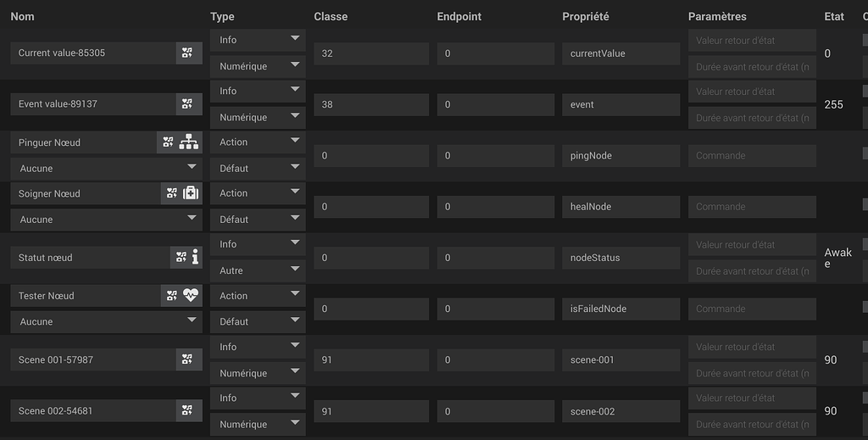868x440 pixels.
Task: Open the Aucune dropdown under Pinguer Nœud
Action: [x=107, y=169]
